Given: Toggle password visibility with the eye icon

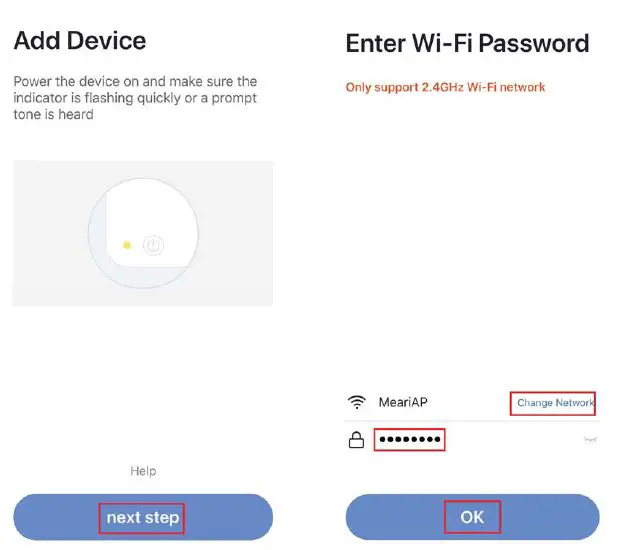Looking at the screenshot, I should pos(590,440).
